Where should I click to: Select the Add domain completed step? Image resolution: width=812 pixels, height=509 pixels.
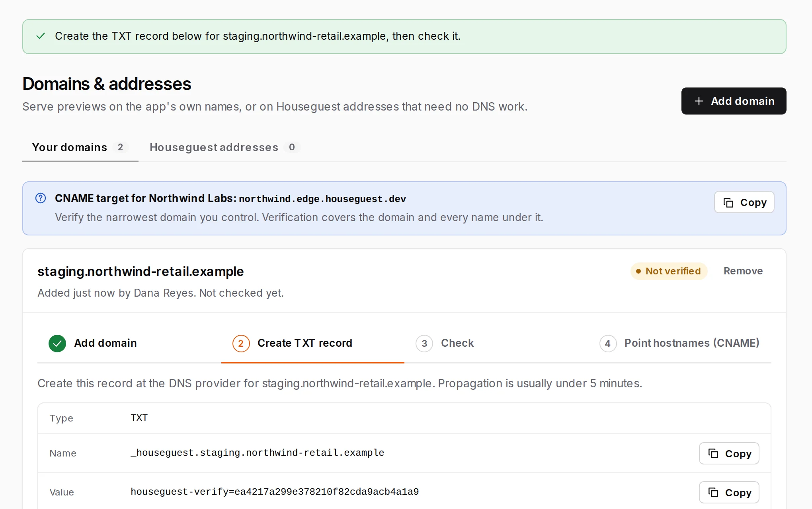coord(129,343)
